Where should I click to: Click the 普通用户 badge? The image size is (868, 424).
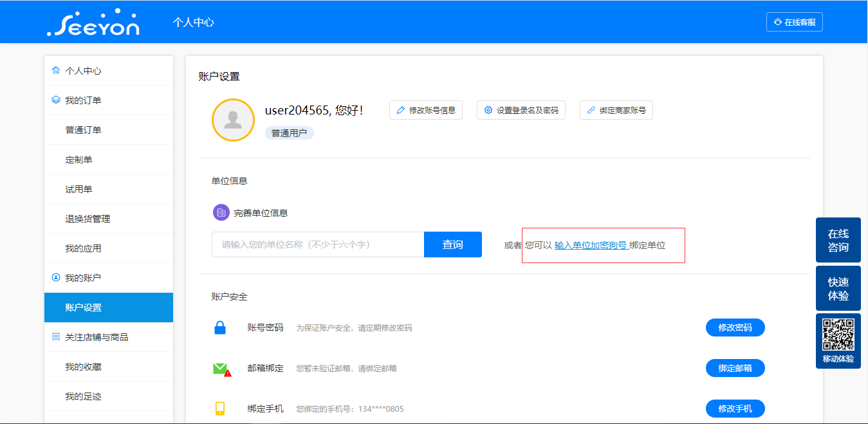coord(290,133)
